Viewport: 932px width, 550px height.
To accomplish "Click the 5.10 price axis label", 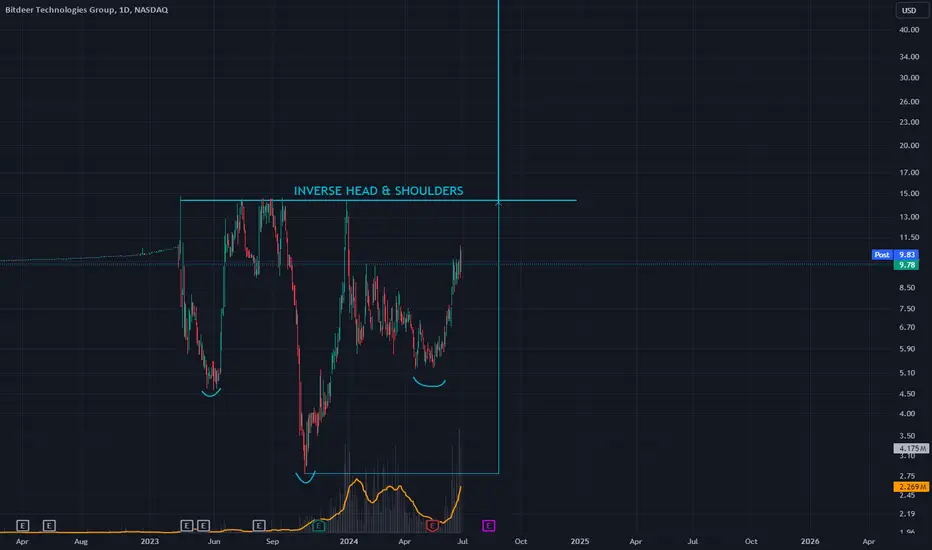I will click(907, 373).
